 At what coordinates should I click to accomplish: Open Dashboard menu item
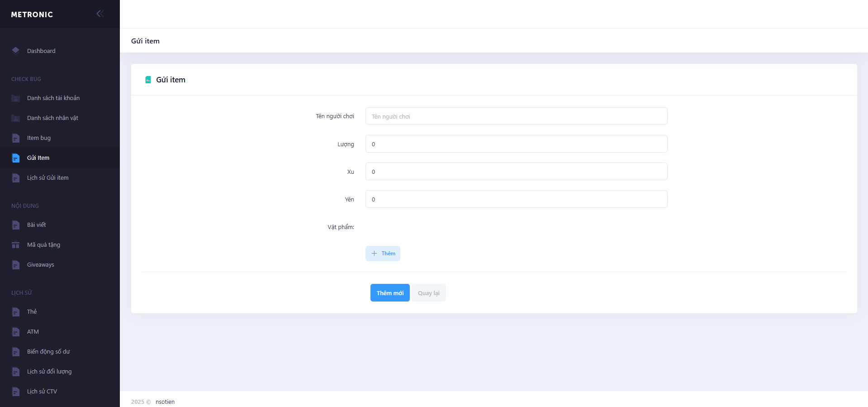(x=60, y=51)
